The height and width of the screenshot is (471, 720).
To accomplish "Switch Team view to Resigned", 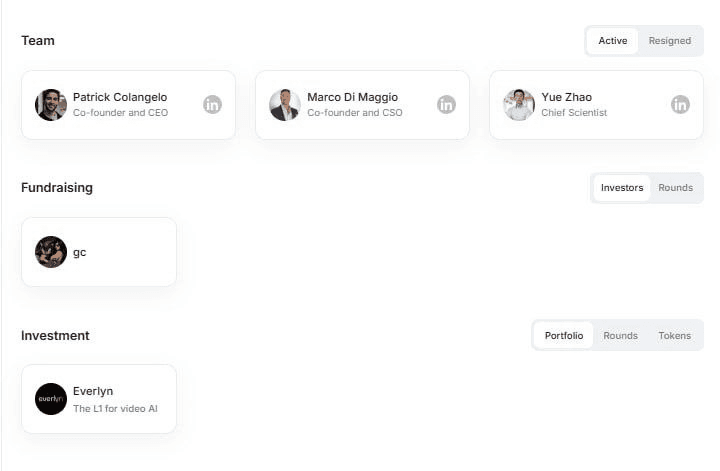I will (x=669, y=41).
